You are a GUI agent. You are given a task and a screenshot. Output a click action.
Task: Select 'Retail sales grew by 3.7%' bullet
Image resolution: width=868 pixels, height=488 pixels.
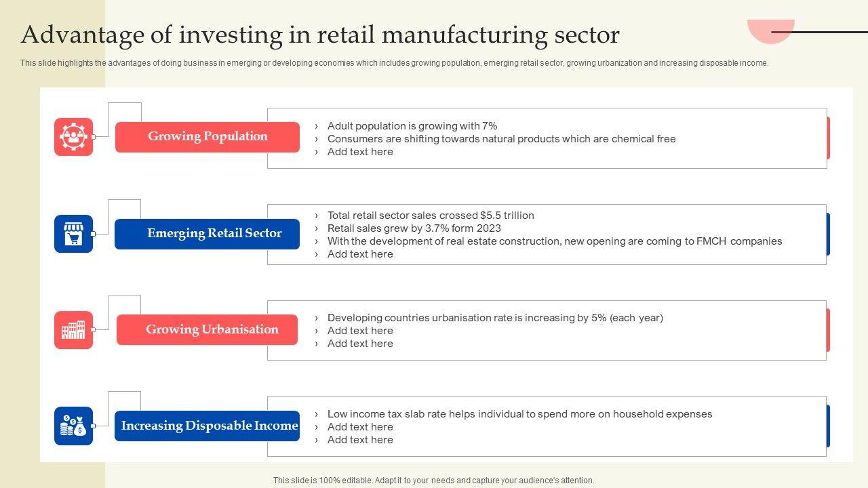click(x=414, y=228)
